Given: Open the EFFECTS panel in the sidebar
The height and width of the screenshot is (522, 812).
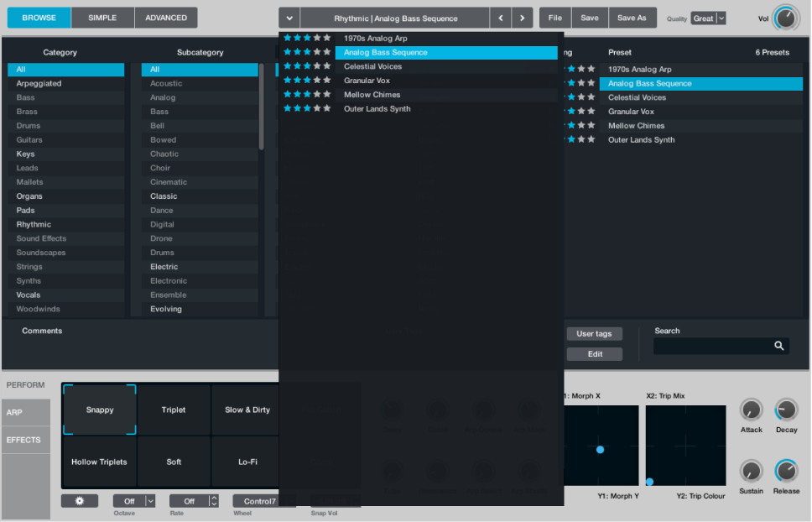Looking at the screenshot, I should tap(25, 439).
